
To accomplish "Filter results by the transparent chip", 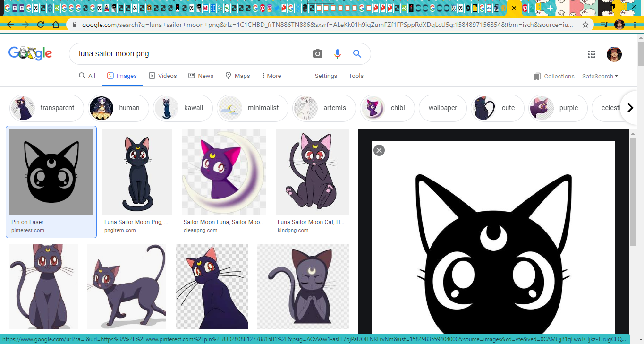I will pyautogui.click(x=47, y=108).
